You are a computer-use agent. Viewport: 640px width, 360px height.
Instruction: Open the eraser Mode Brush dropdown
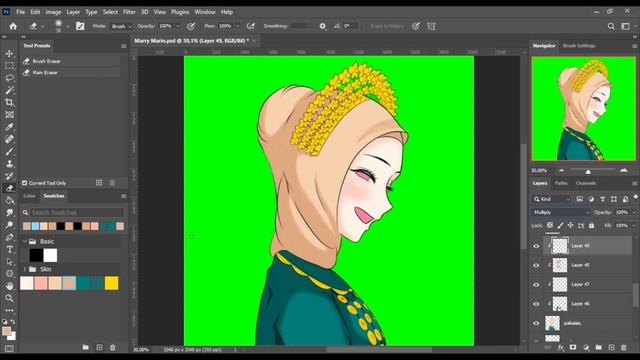121,26
